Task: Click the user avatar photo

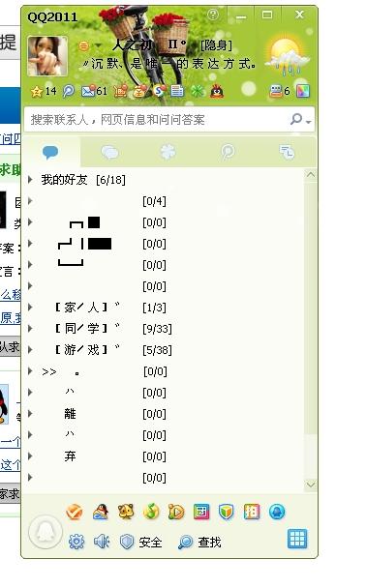Action: pyautogui.click(x=47, y=56)
